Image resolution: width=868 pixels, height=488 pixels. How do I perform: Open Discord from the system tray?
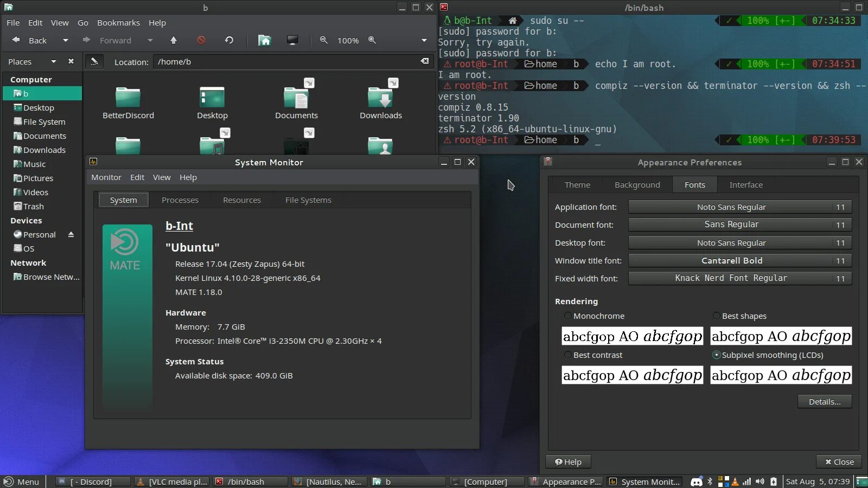click(x=696, y=481)
